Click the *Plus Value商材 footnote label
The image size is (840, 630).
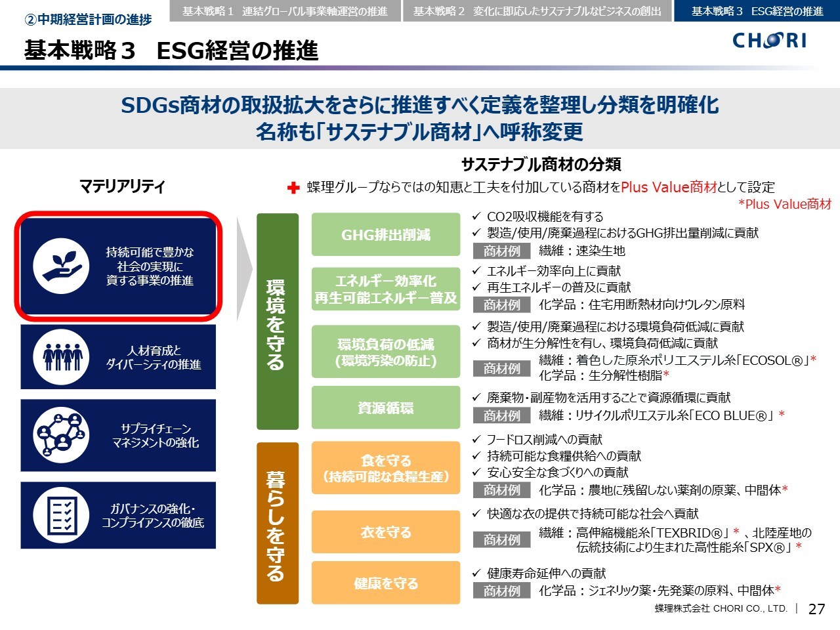[x=785, y=204]
